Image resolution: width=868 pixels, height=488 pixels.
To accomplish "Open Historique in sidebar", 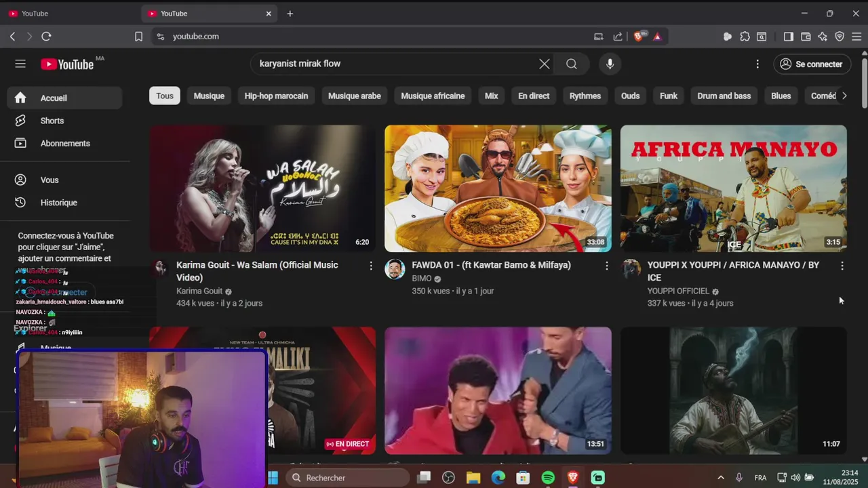I will pos(65,203).
